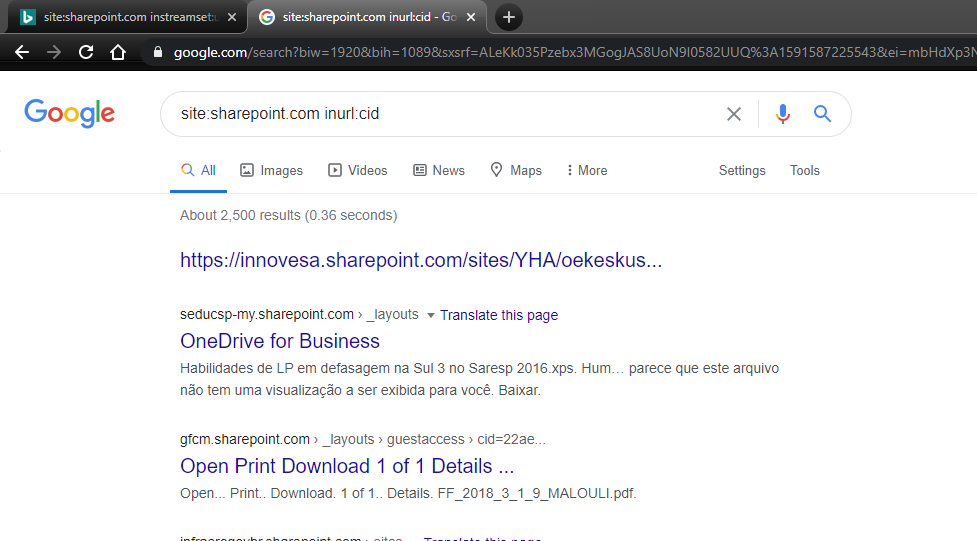Close the Bing sharepoint search tab
Screen dimensions: 977x541
coord(232,17)
